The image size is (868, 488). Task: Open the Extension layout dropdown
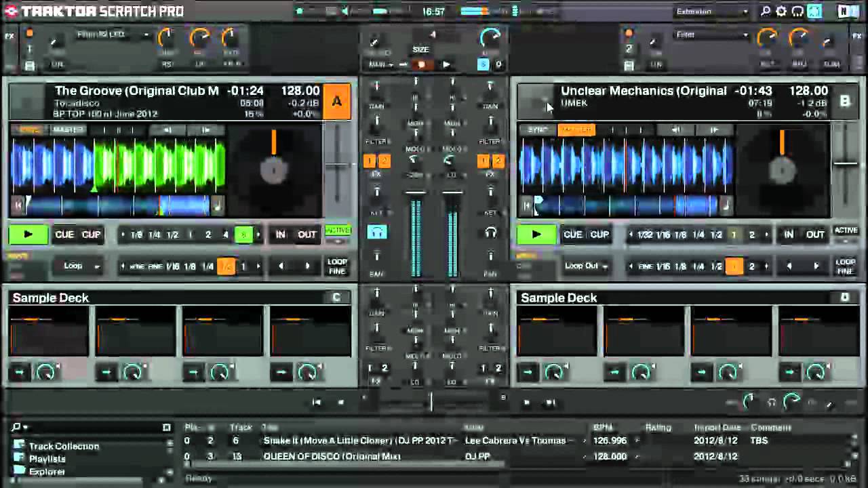[712, 12]
